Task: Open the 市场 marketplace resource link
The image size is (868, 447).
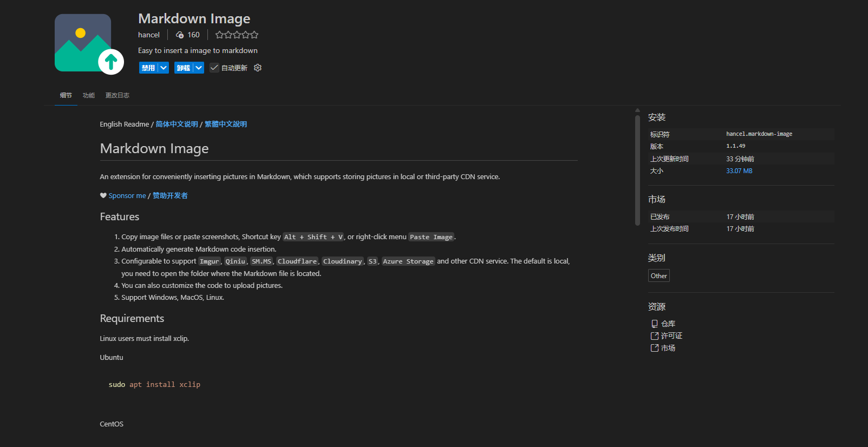Action: tap(663, 348)
